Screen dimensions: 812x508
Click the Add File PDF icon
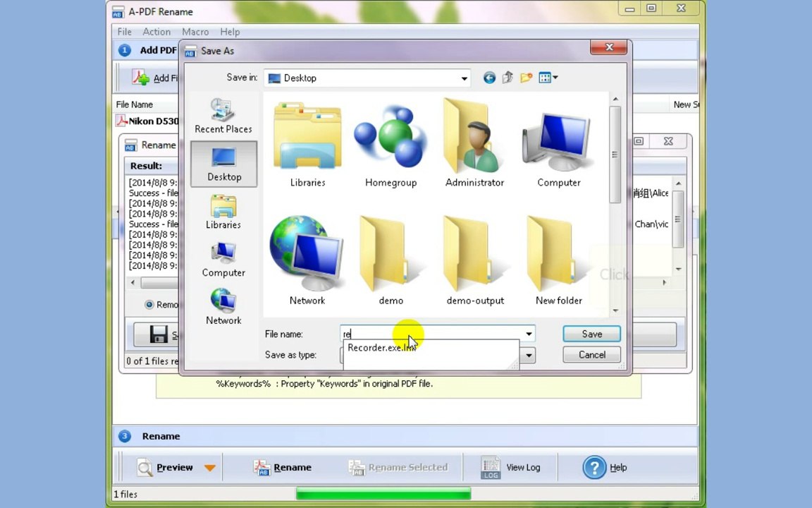pyautogui.click(x=140, y=78)
